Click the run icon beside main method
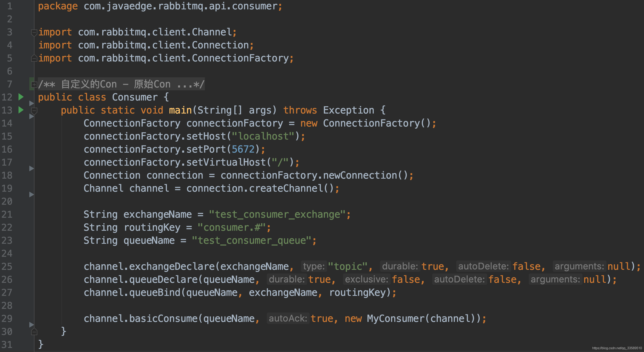 point(21,110)
